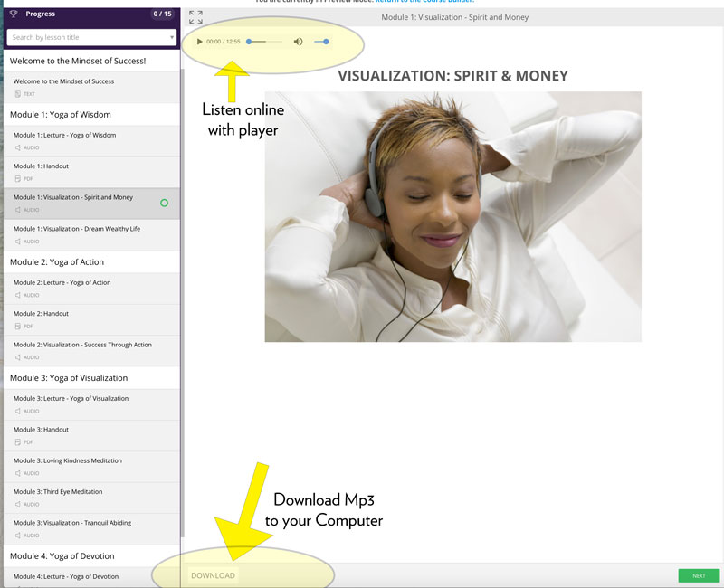Open Module 3: Lecture - Yoga of Visualization

point(91,404)
